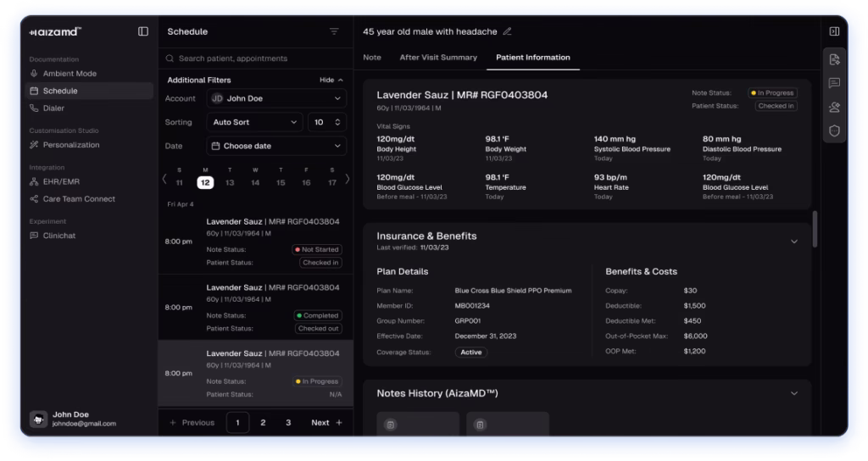
Task: Open Clinichat from the sidebar menu
Action: 59,236
